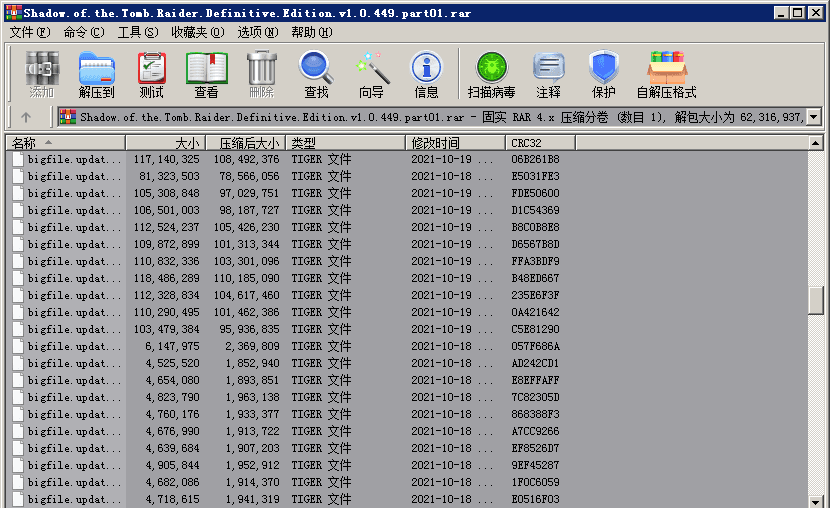Click size cell 118,486,289

(167, 278)
